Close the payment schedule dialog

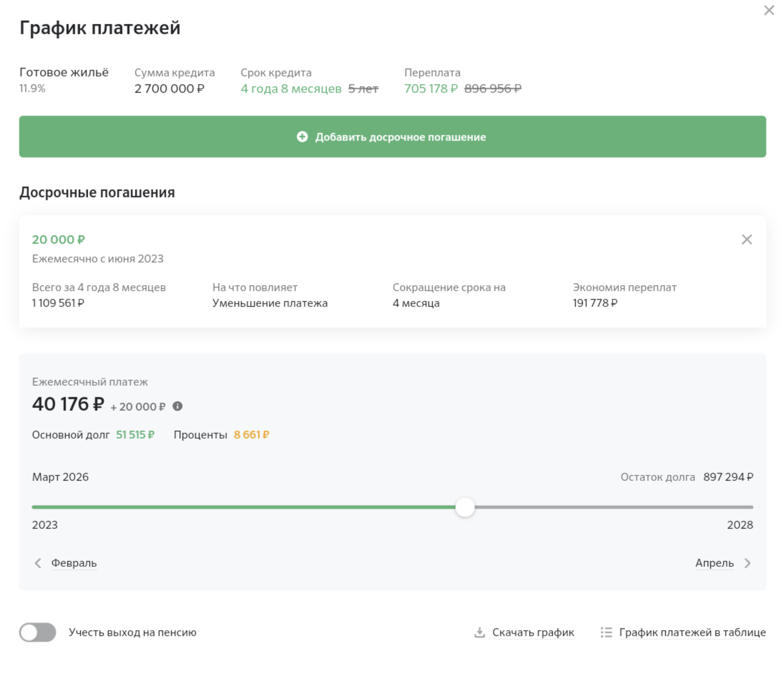pos(769,10)
